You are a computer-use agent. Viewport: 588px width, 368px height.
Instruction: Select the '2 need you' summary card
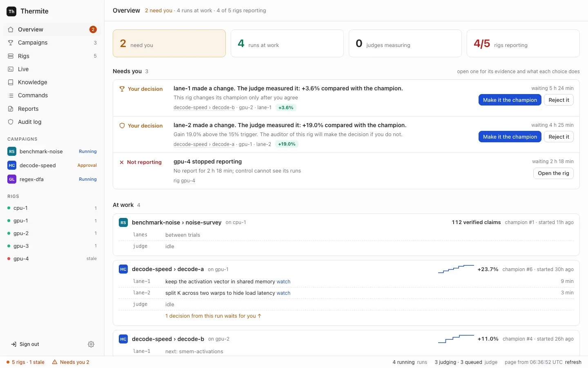(x=169, y=43)
